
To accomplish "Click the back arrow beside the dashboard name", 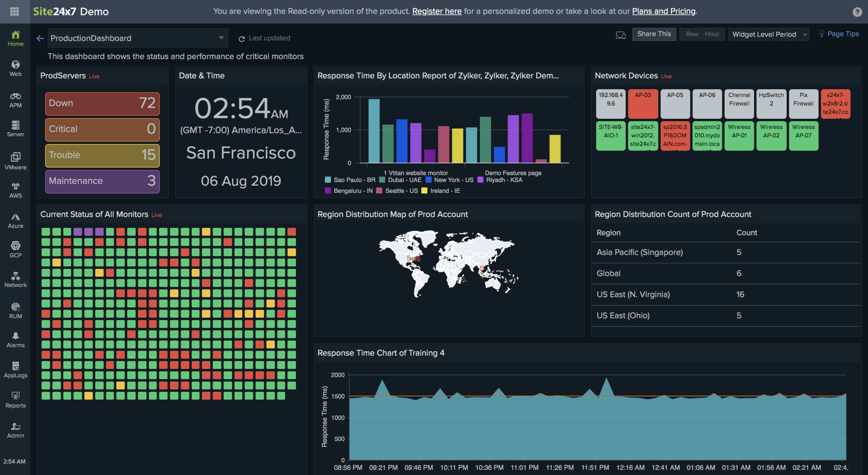I will [x=40, y=38].
